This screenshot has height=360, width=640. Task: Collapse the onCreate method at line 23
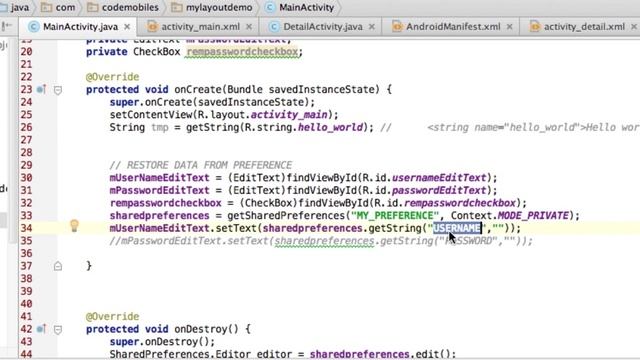tap(58, 90)
